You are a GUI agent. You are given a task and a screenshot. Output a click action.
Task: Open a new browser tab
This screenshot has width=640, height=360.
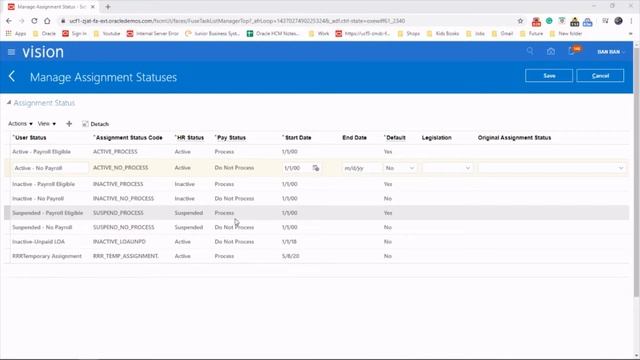(108, 7)
